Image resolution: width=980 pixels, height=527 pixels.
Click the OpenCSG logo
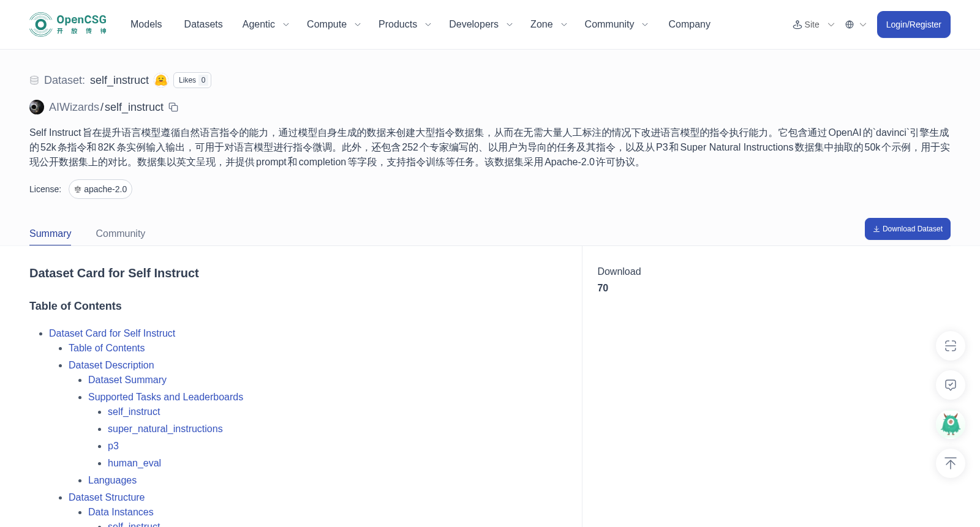[x=68, y=24]
